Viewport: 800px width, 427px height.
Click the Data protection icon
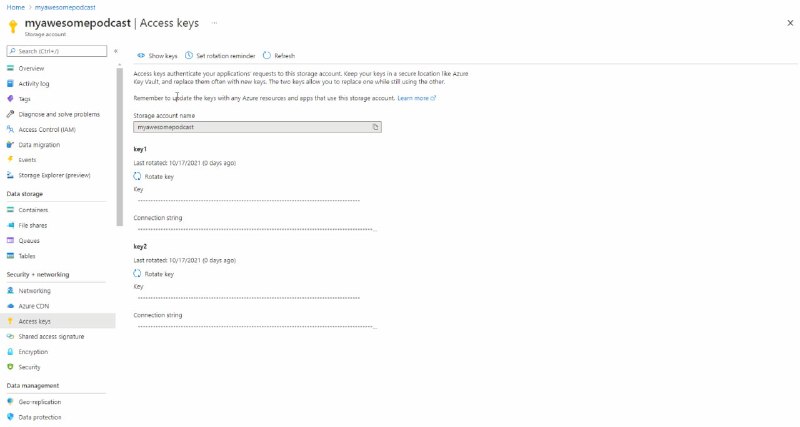pos(10,417)
